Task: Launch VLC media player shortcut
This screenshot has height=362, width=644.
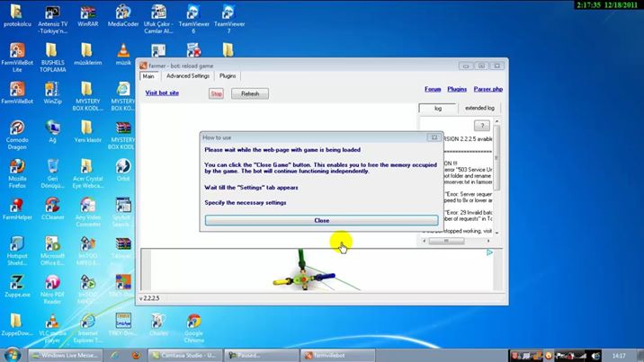Action: click(52, 328)
